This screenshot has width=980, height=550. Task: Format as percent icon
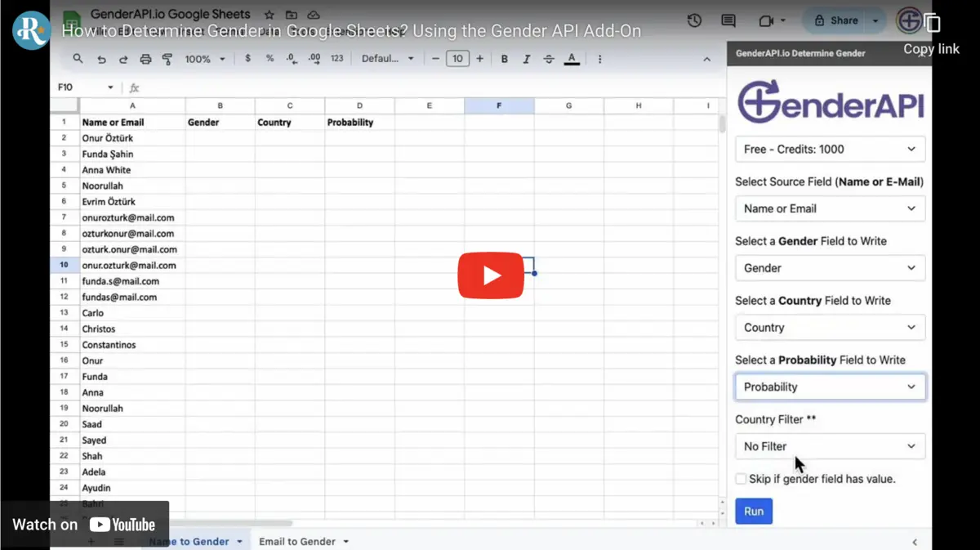point(269,59)
